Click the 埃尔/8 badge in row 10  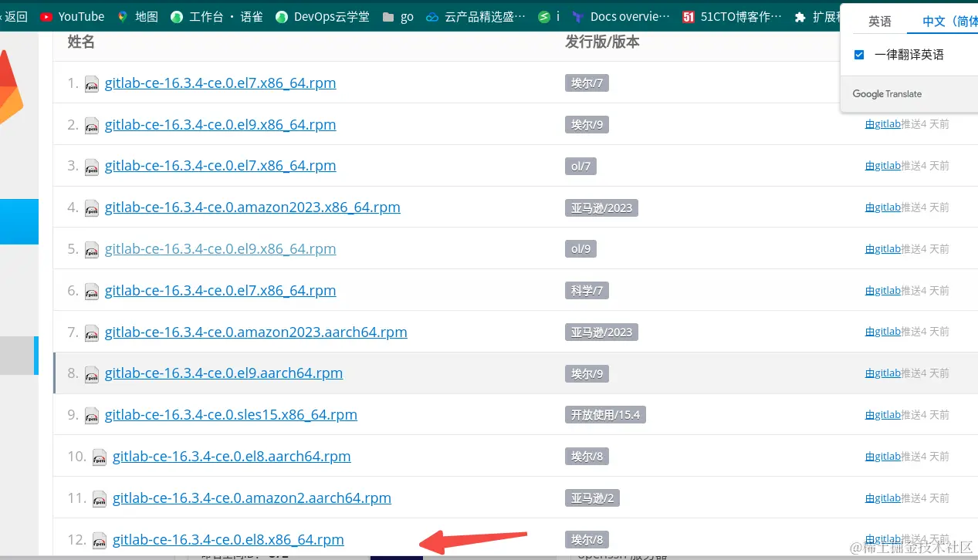(x=587, y=457)
